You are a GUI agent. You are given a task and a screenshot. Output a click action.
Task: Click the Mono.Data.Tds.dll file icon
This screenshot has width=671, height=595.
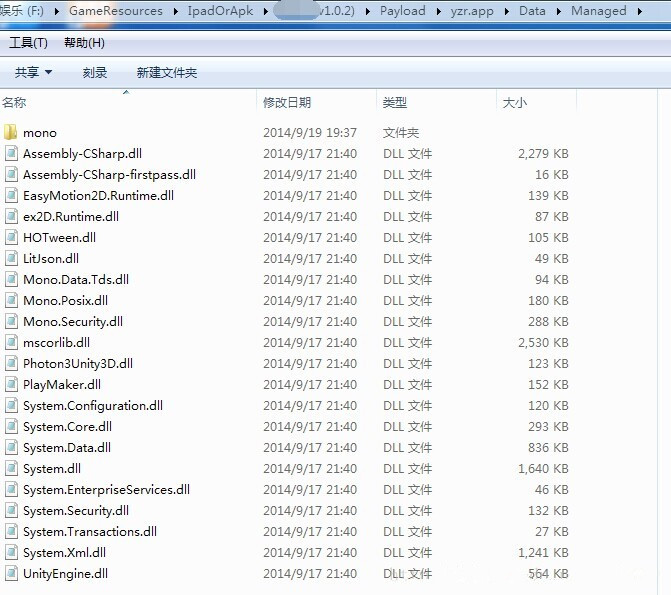11,279
